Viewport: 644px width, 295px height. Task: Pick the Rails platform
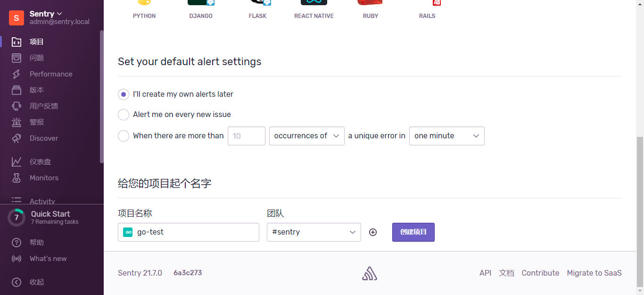(x=427, y=10)
